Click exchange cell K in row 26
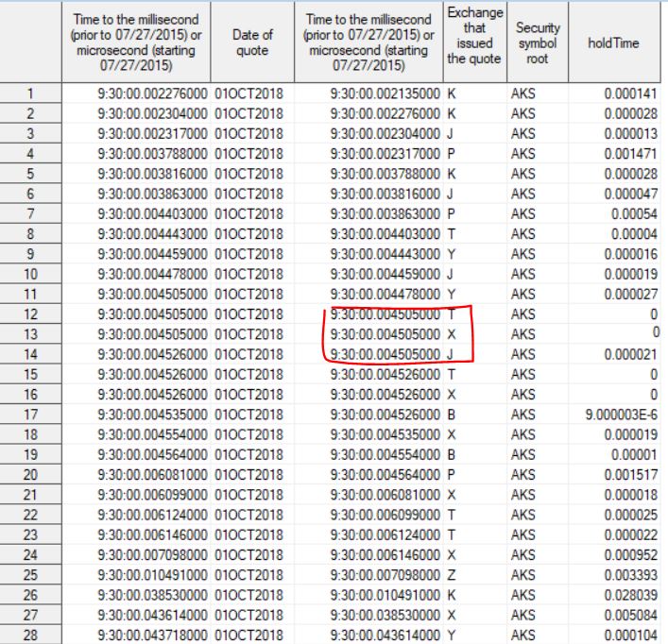This screenshot has width=668, height=644. tap(452, 595)
